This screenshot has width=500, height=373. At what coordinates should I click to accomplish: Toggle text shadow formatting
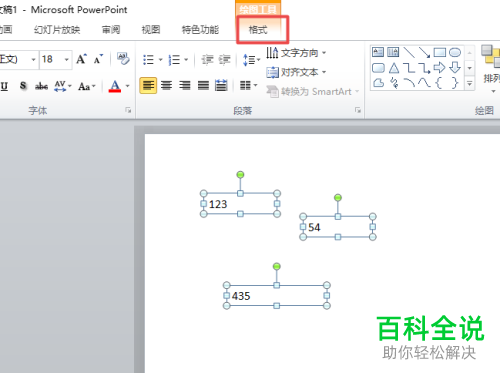(23, 86)
